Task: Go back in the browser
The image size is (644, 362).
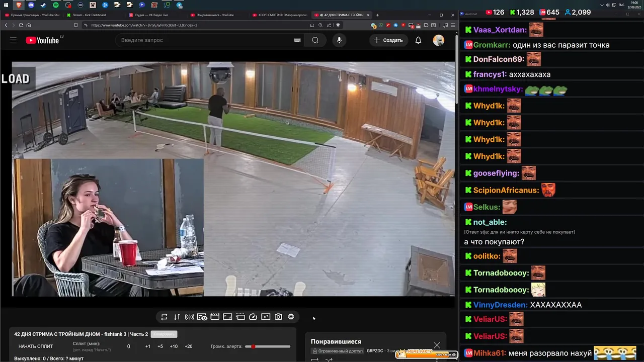Action: click(6, 25)
